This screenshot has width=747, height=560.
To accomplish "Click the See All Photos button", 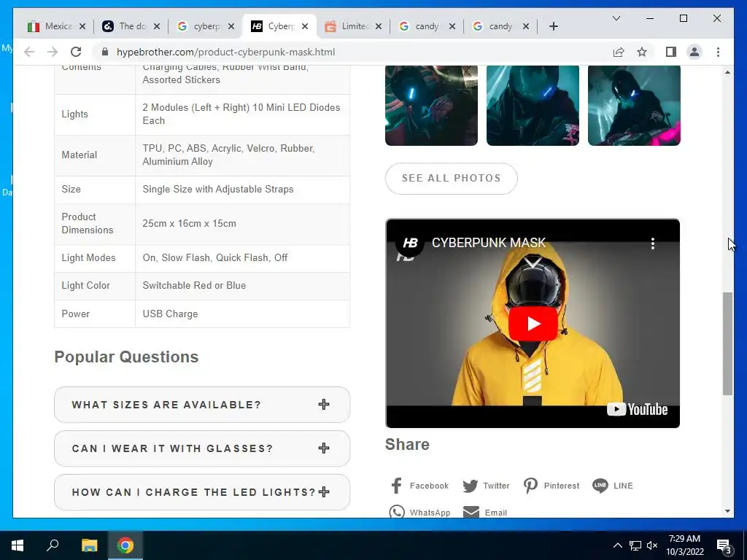I will (x=451, y=178).
